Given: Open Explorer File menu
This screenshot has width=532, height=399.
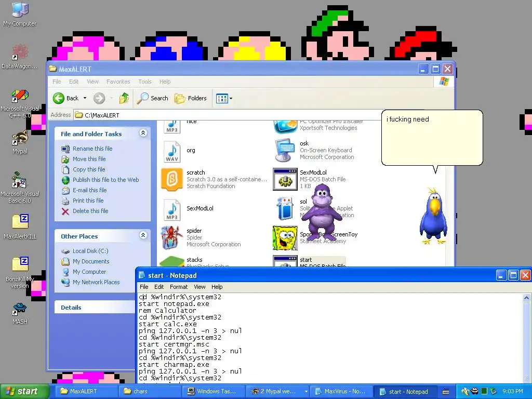Looking at the screenshot, I should tap(57, 82).
